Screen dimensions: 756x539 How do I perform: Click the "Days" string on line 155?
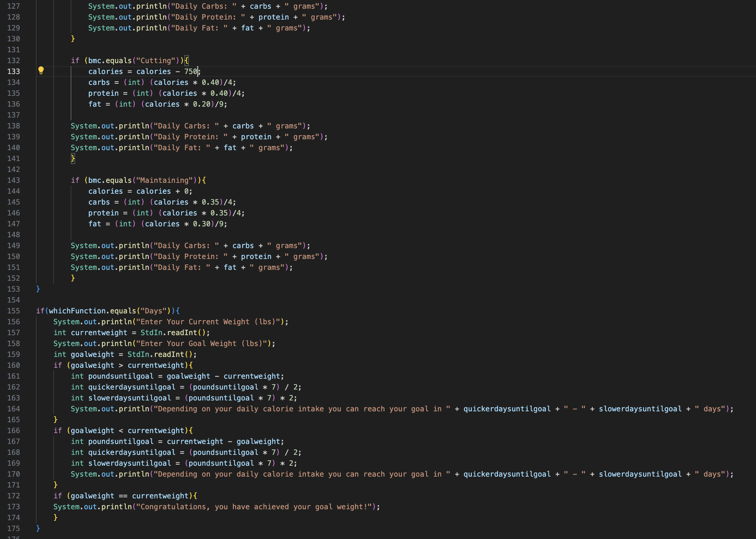pyautogui.click(x=153, y=311)
